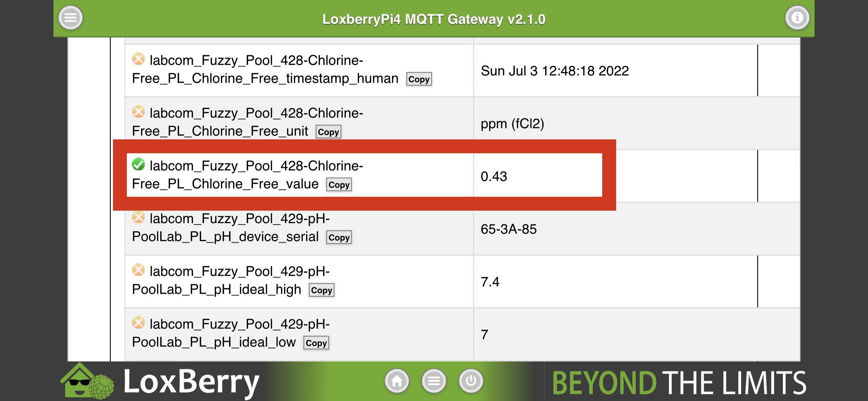Screen dimensions: 868x401
Task: Copy the pH_device_serial topic name
Action: tap(339, 237)
